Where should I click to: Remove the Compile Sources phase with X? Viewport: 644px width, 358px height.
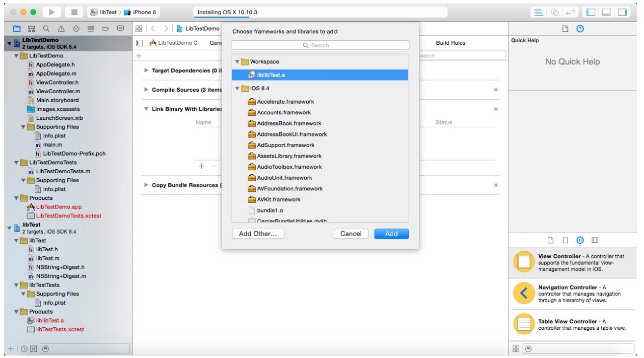pyautogui.click(x=496, y=90)
